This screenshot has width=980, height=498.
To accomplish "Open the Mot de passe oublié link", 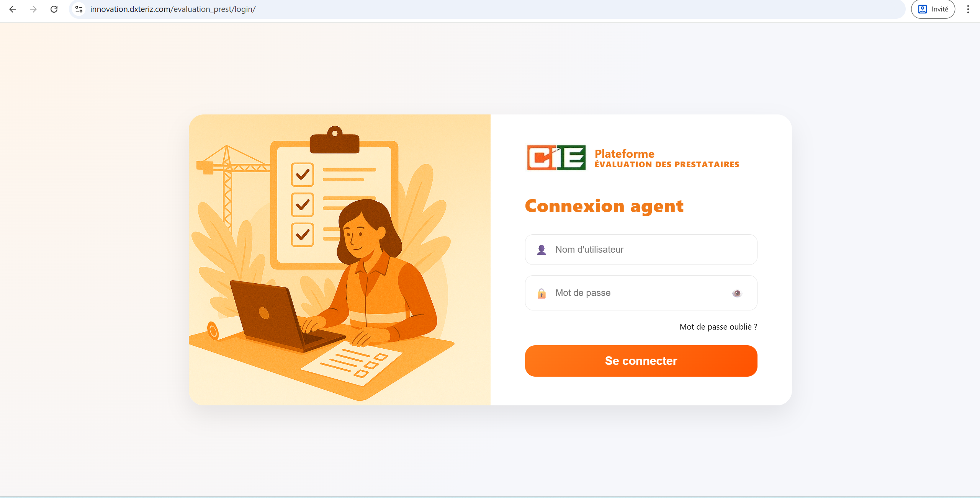I will (718, 327).
